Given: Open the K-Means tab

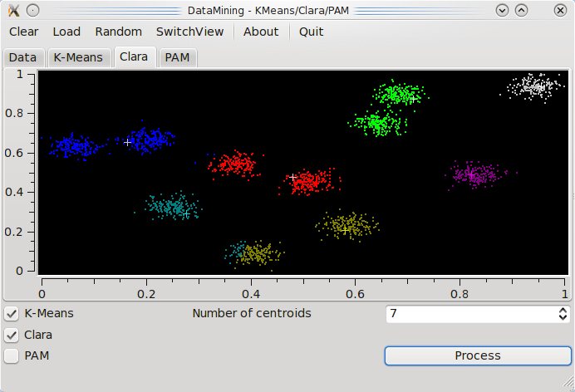Looking at the screenshot, I should coord(78,57).
